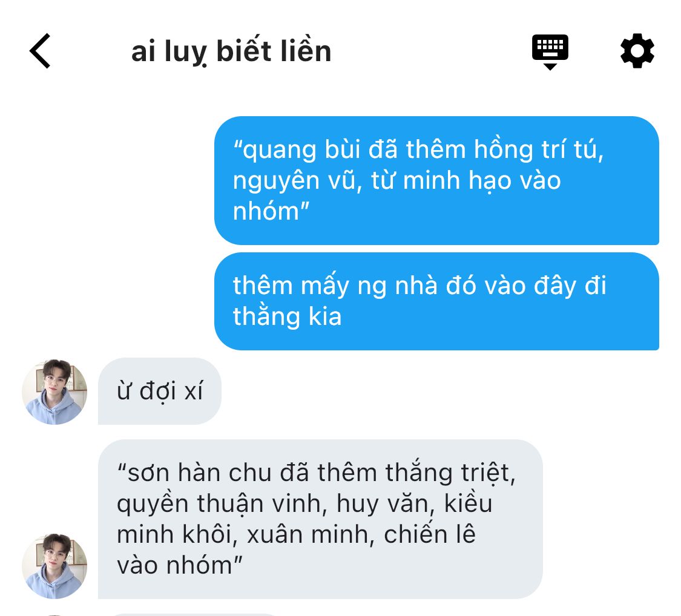The image size is (681, 616).
Task: Tap partially visible message bubble at bottom
Action: (193, 614)
